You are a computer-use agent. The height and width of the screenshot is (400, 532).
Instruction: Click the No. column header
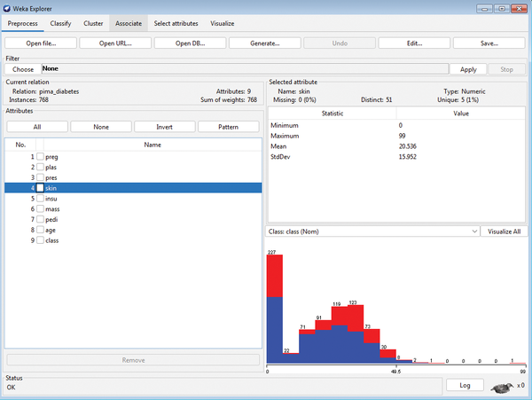coord(20,145)
